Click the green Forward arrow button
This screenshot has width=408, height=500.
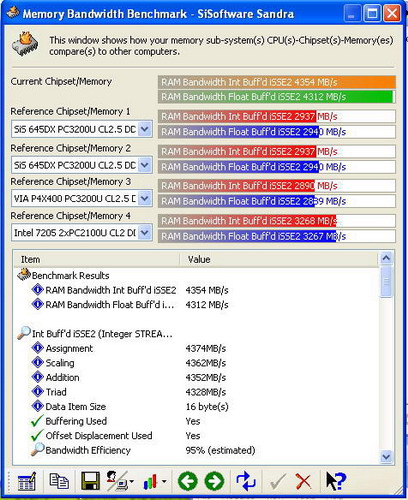pos(214,481)
